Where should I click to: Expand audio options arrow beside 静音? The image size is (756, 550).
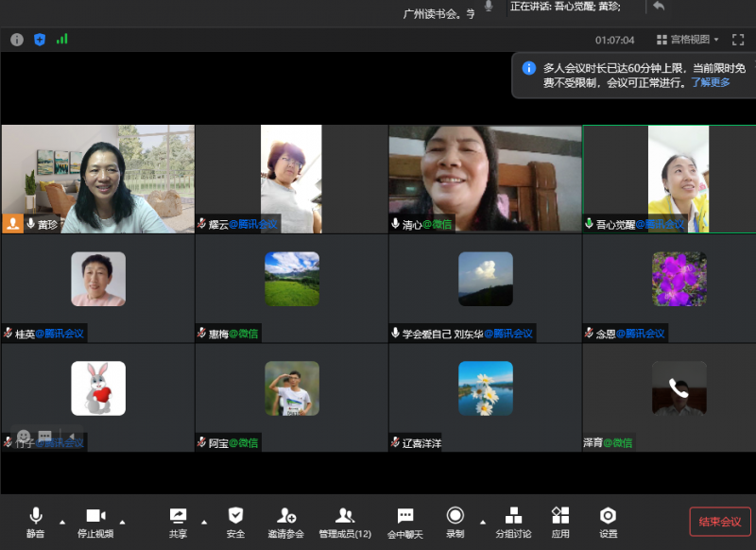coord(62,522)
